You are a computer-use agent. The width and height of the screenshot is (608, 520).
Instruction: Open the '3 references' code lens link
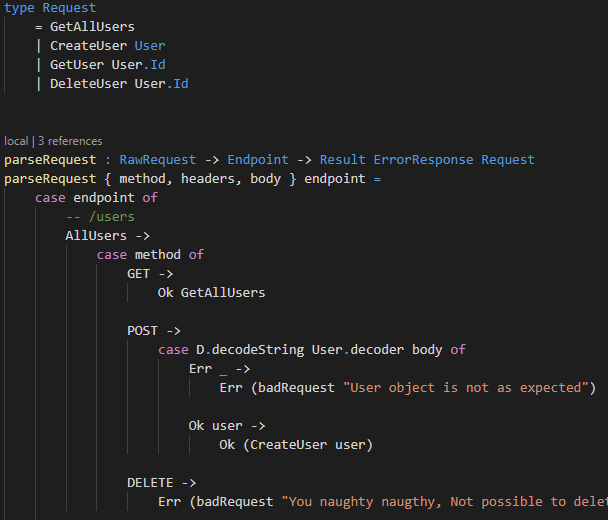pyautogui.click(x=70, y=141)
